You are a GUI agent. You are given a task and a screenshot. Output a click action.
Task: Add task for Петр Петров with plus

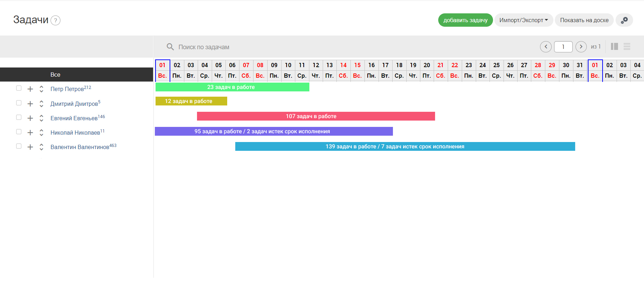[30, 89]
